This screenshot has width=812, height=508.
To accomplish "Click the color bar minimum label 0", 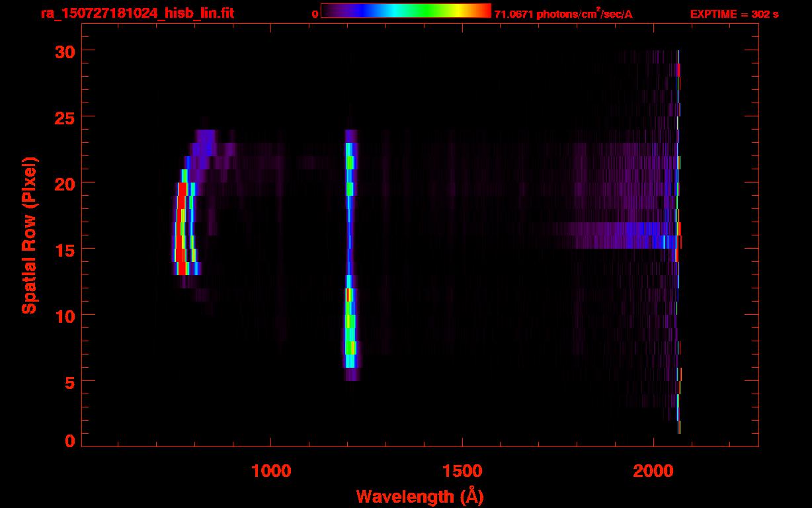I will coord(315,15).
